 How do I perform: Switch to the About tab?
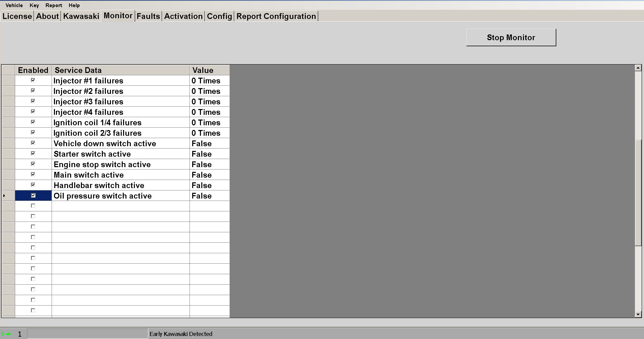[x=48, y=16]
